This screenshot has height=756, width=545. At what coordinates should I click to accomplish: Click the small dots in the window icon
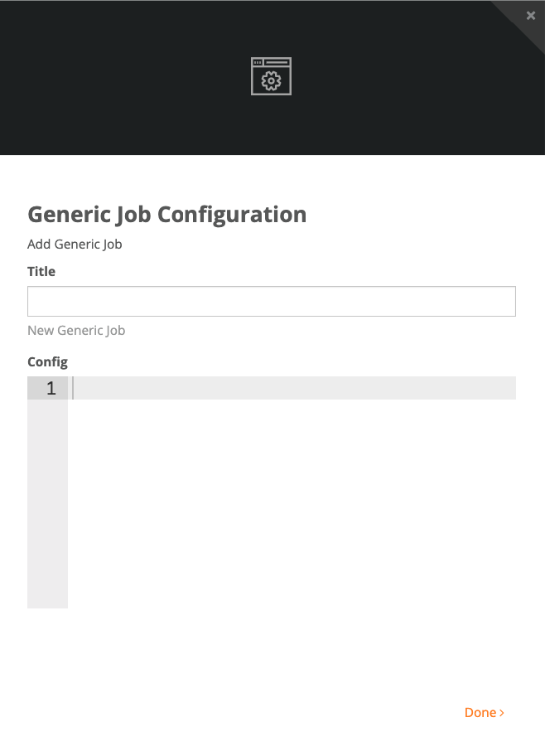tap(258, 62)
